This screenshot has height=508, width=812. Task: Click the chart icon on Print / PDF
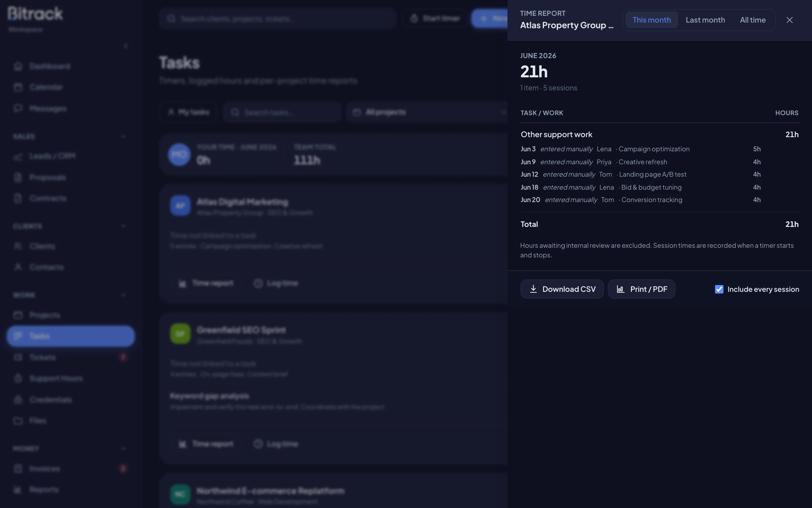click(x=620, y=289)
